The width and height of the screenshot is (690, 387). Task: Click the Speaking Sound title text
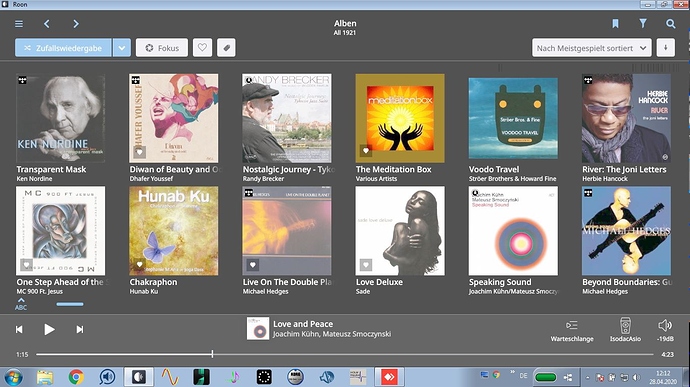click(500, 282)
